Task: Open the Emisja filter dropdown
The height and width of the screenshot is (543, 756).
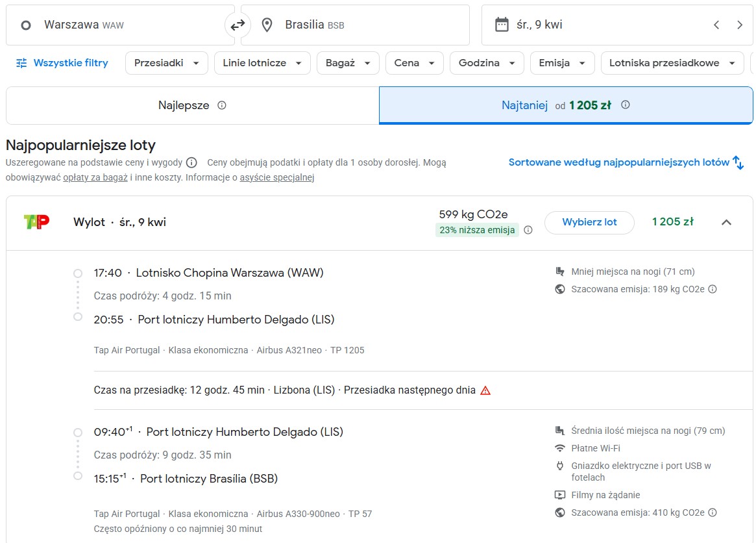Action: pos(562,63)
